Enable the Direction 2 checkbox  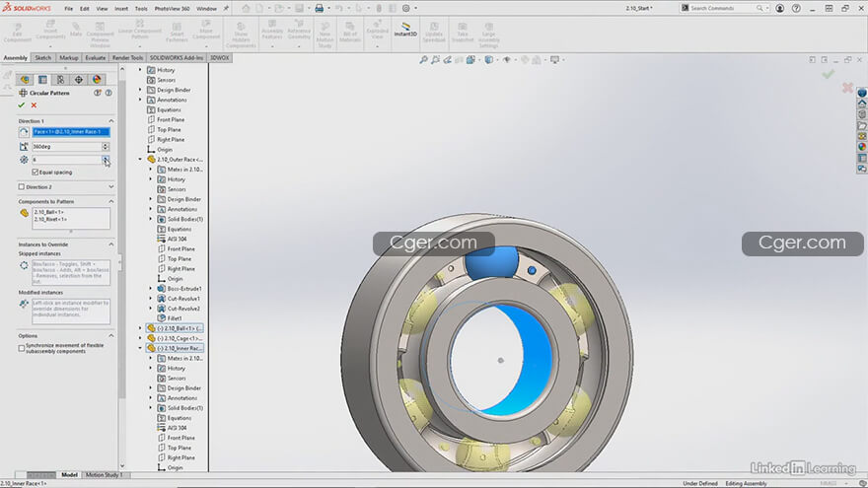pyautogui.click(x=22, y=187)
